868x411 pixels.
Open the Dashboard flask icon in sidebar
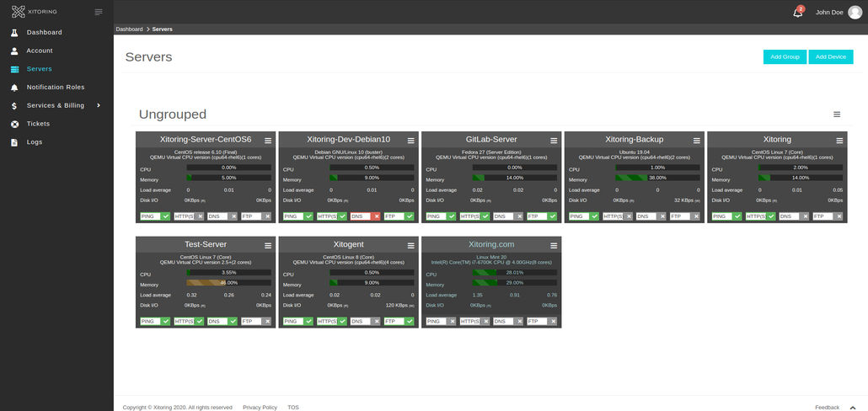tap(15, 33)
